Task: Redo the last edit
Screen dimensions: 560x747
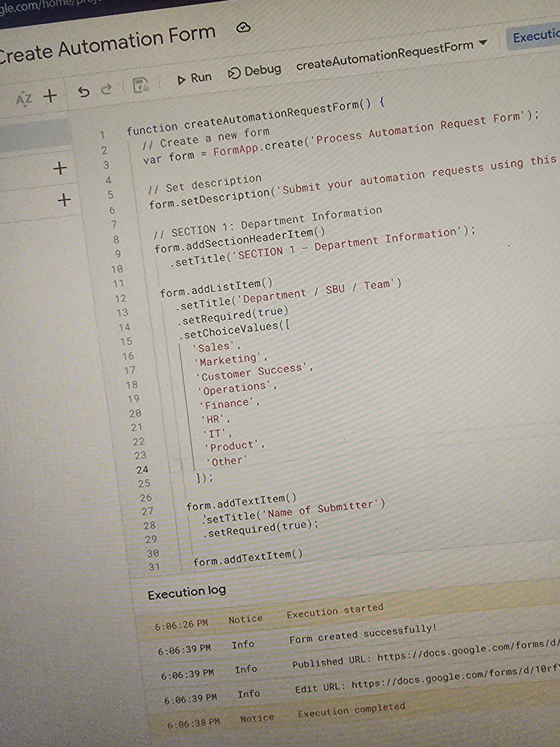Action: tap(106, 90)
